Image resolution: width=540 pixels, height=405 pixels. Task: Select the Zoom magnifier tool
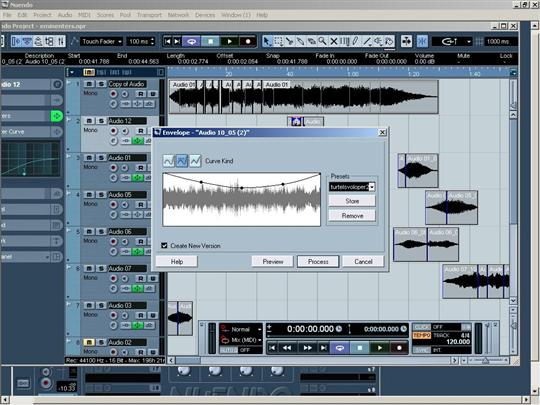click(x=322, y=41)
